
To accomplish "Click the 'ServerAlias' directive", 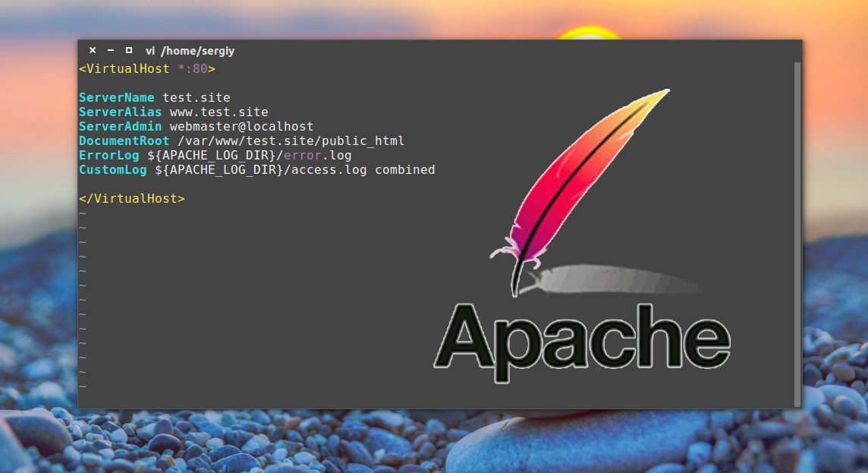I will click(120, 112).
